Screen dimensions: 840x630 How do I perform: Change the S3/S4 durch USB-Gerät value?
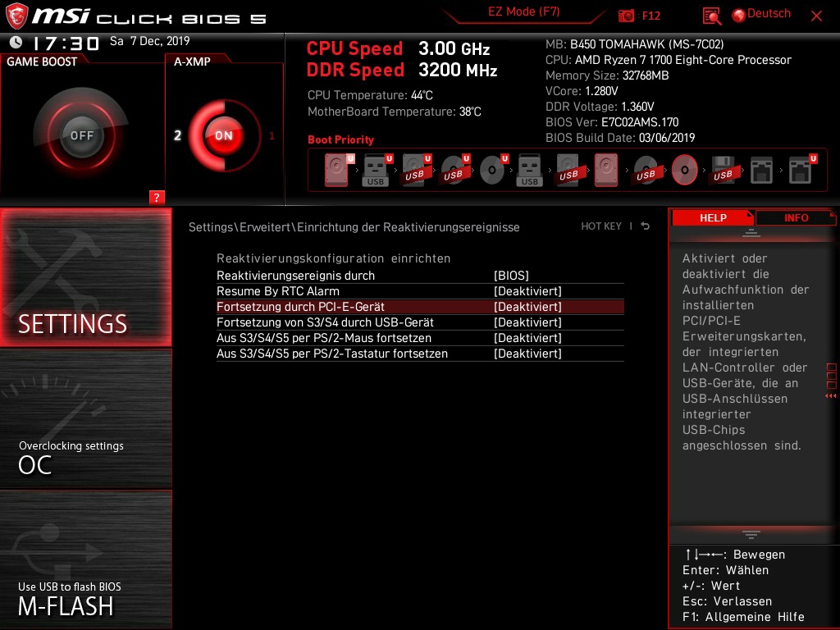tap(527, 322)
